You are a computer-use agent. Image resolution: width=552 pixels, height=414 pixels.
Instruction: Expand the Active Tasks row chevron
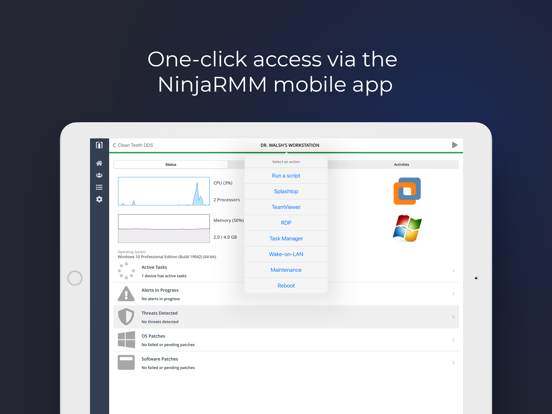click(453, 271)
